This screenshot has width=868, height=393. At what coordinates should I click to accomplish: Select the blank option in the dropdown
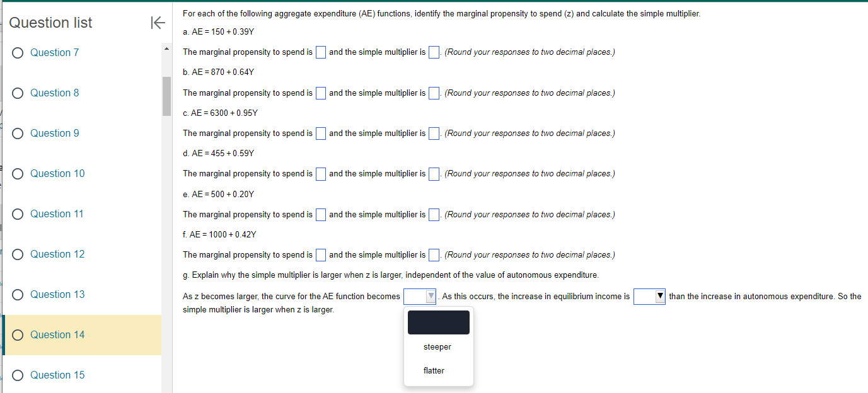[x=439, y=322]
